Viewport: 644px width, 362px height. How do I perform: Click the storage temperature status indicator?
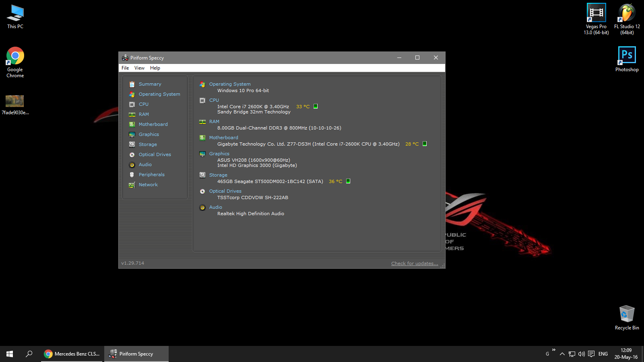click(x=348, y=181)
